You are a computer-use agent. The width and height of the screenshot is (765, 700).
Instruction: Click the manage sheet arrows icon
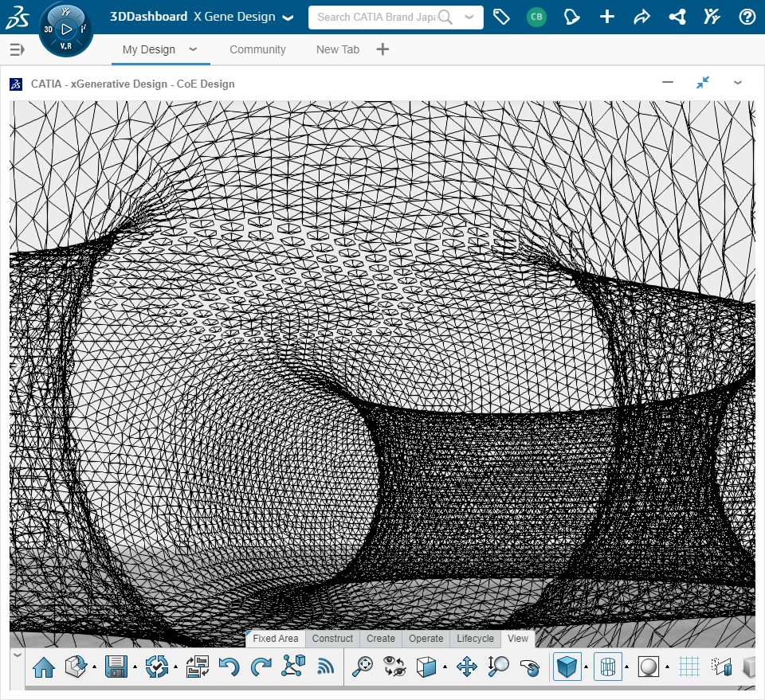click(x=198, y=667)
